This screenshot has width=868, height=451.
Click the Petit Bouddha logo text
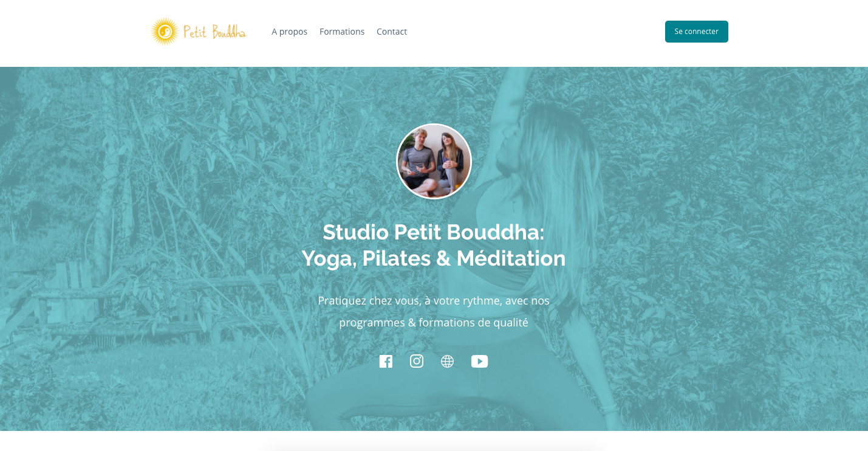point(215,32)
